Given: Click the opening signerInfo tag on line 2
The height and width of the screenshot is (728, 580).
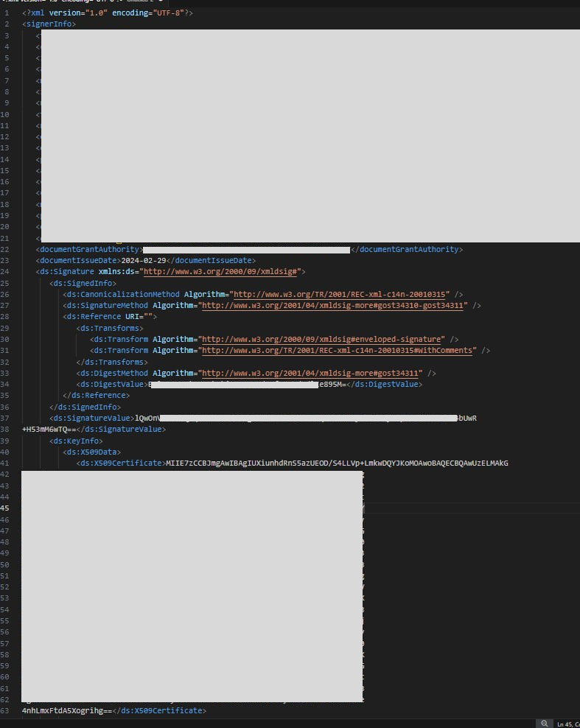Looking at the screenshot, I should (49, 24).
